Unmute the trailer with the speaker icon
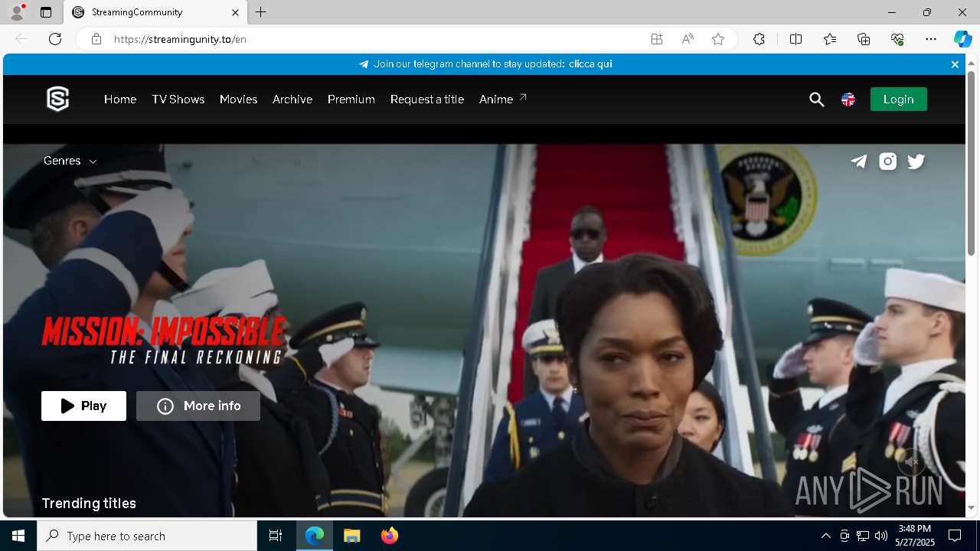 point(911,462)
